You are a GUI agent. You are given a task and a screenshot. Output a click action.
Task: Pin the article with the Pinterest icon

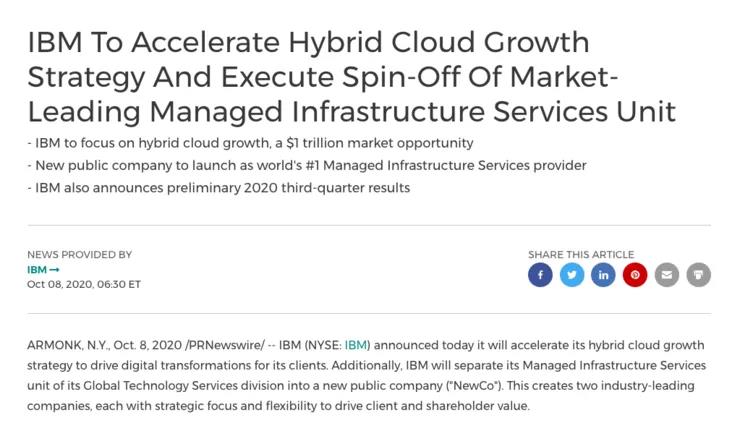point(635,275)
